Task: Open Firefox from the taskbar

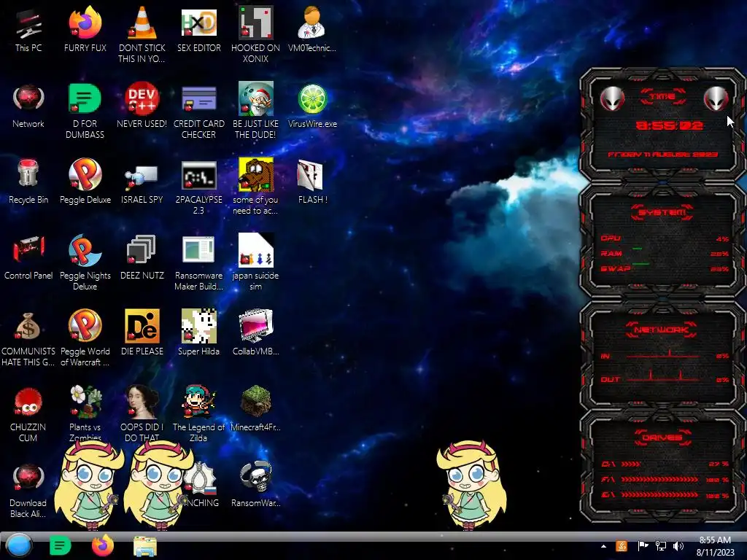Action: 102,545
